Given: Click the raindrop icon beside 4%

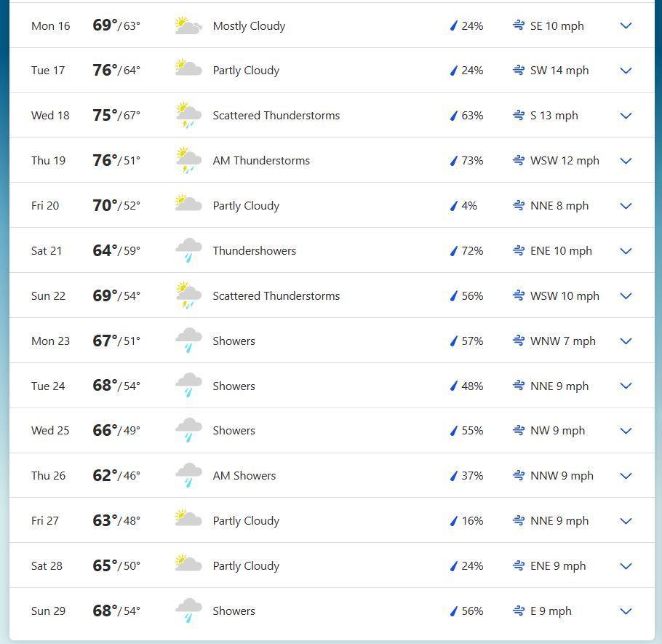Looking at the screenshot, I should coord(453,206).
